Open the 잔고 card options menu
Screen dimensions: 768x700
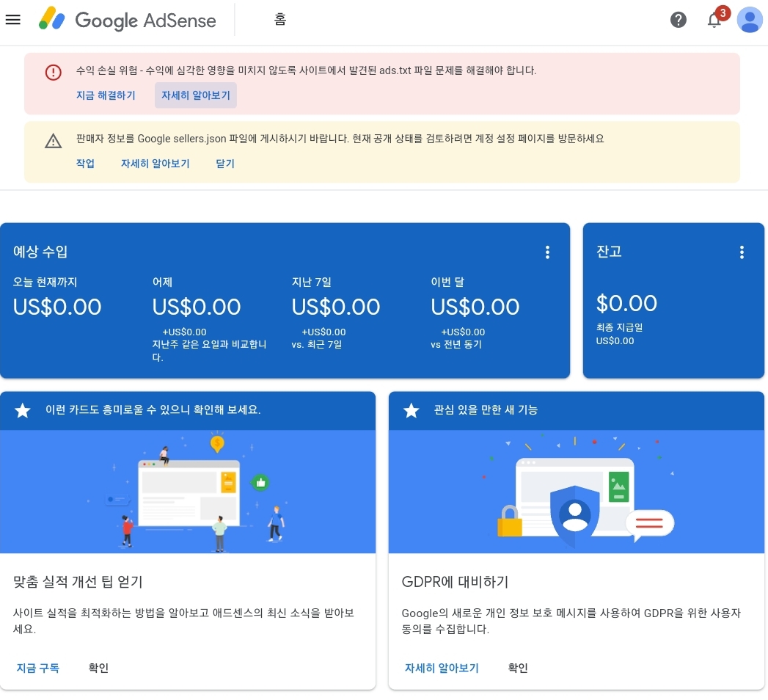[742, 252]
